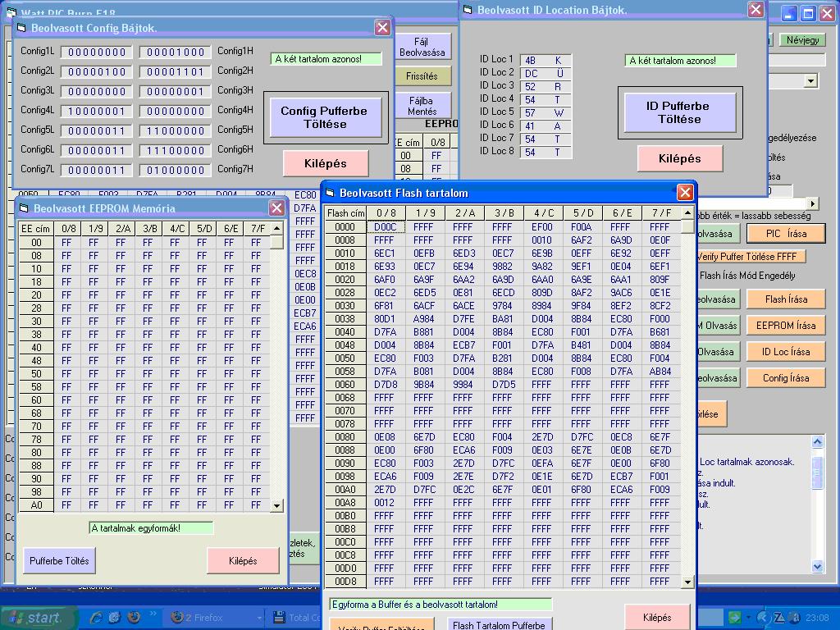Select Flash cell D00C at address 0000
Image resolution: width=840 pixels, height=630 pixels.
tap(386, 227)
